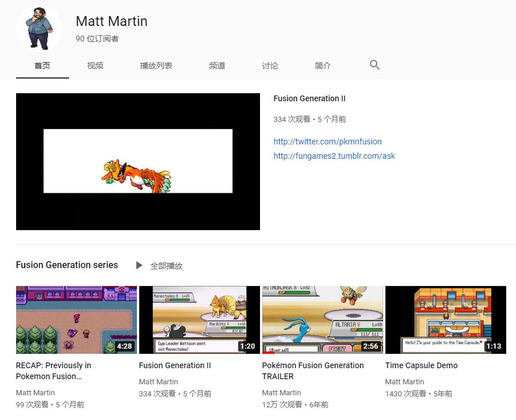Click the play-all triangle icon

click(139, 265)
